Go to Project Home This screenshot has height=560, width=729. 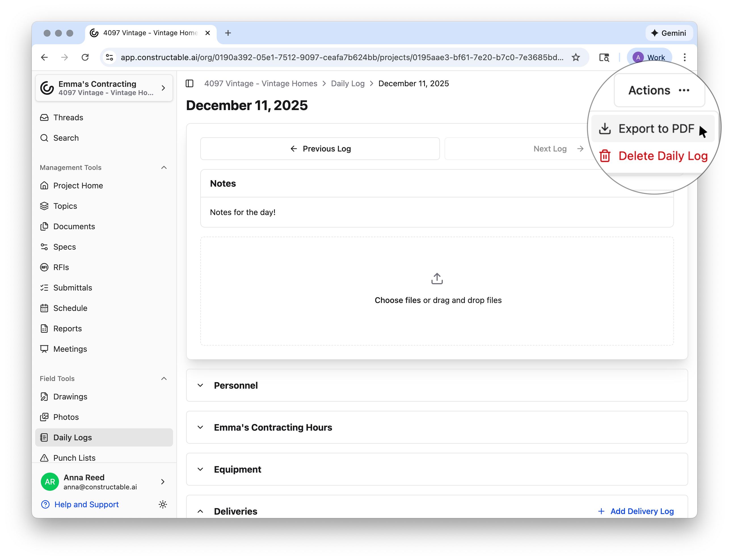(104, 185)
